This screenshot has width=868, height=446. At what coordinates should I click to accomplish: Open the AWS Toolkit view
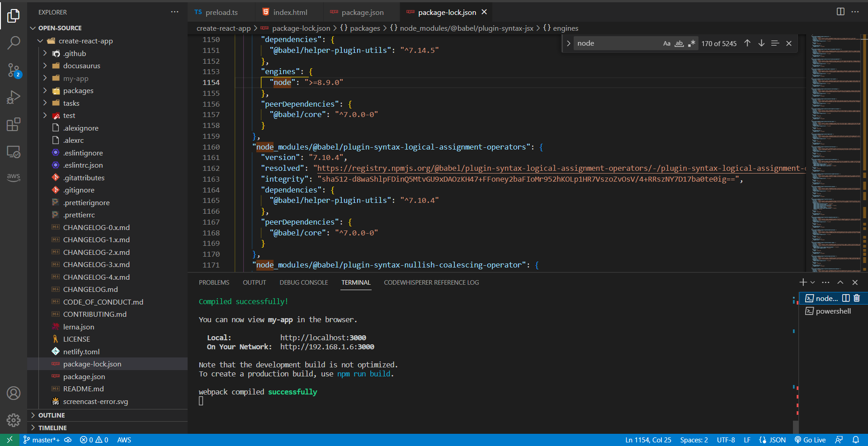click(x=14, y=177)
